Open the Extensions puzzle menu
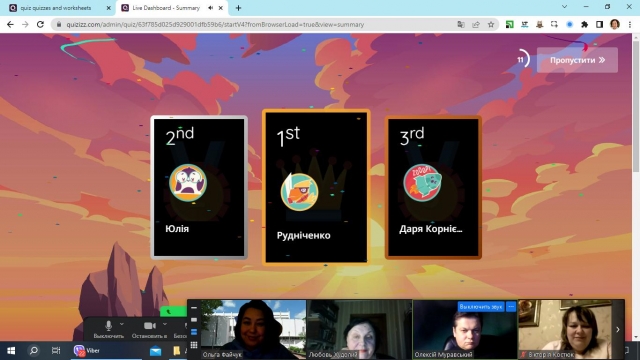 [x=584, y=24]
